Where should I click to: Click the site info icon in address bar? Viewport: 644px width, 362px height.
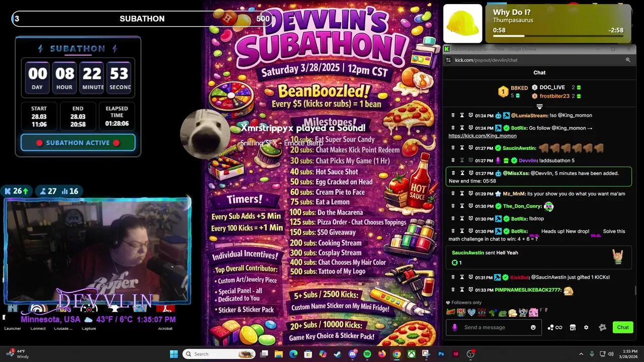[x=448, y=60]
